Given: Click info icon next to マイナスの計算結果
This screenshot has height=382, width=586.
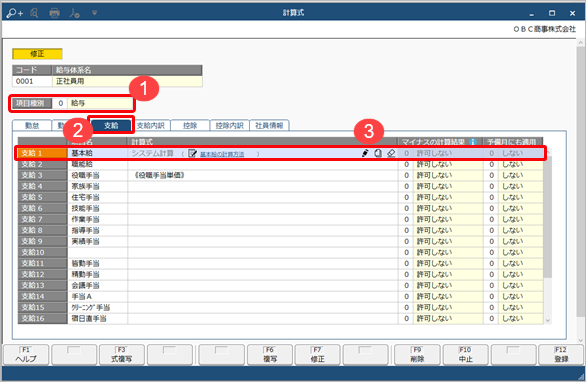Looking at the screenshot, I should (x=473, y=142).
